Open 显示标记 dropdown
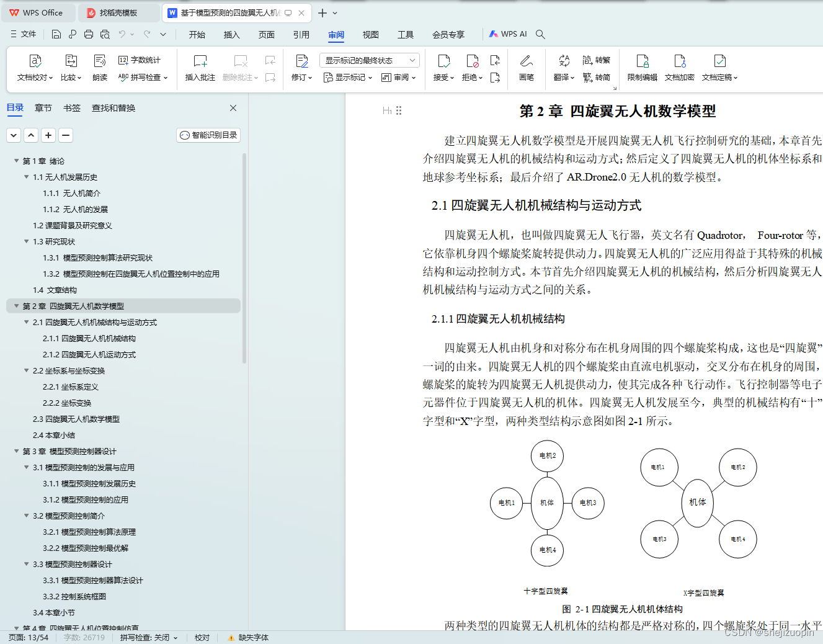The width and height of the screenshot is (823, 644). tap(348, 78)
